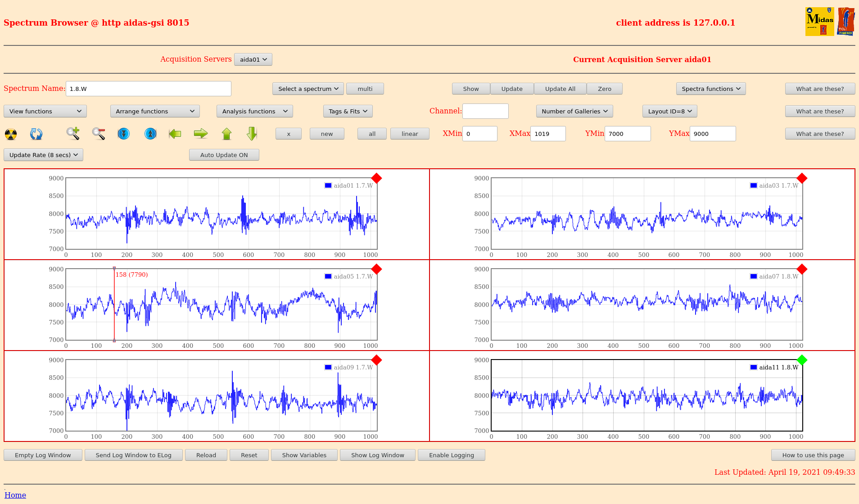Click the blue double up-arrow icon
This screenshot has width=859, height=504.
150,134
